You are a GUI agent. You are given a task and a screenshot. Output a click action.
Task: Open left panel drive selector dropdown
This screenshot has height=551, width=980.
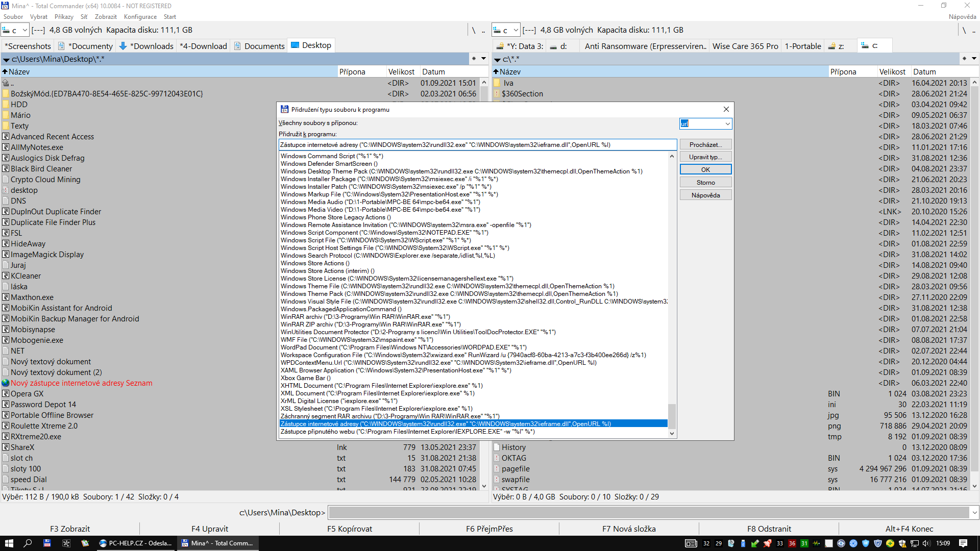[24, 30]
